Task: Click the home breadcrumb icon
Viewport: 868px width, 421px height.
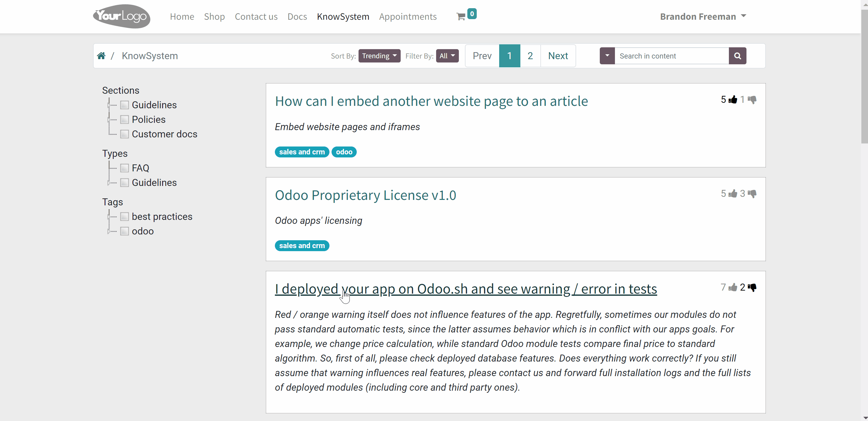Action: [101, 56]
